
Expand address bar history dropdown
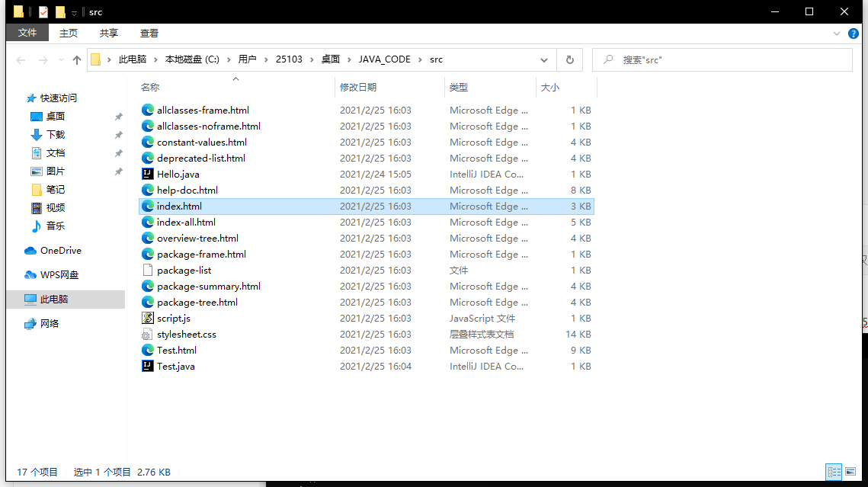pyautogui.click(x=544, y=59)
